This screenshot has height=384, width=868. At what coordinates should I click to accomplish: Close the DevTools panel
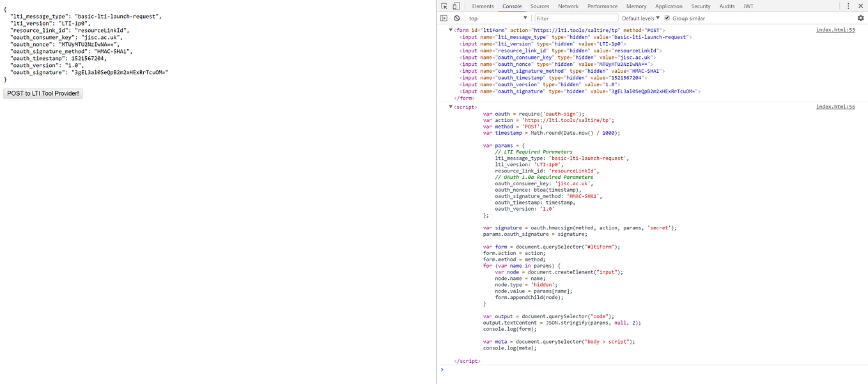[x=862, y=6]
